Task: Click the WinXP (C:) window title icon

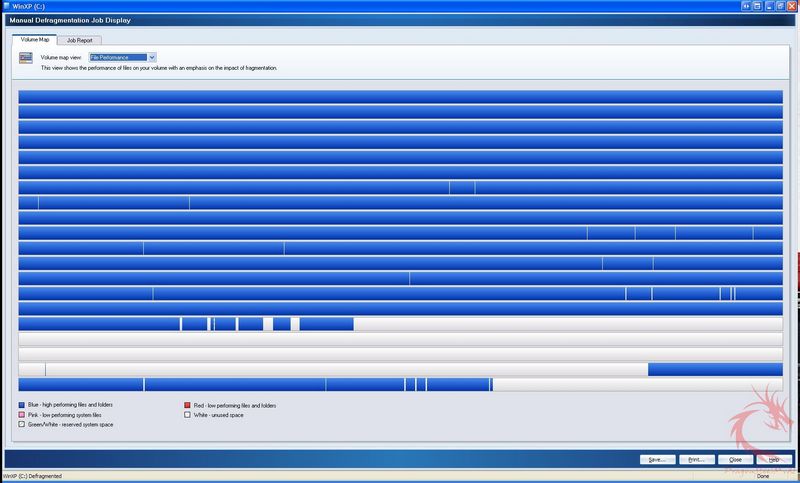Action: pyautogui.click(x=7, y=6)
